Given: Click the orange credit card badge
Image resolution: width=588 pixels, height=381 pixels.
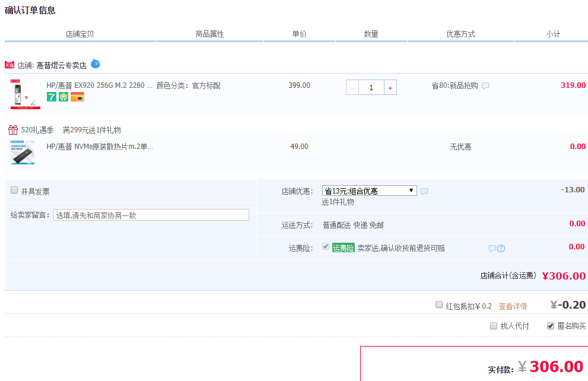Looking at the screenshot, I should tap(77, 97).
